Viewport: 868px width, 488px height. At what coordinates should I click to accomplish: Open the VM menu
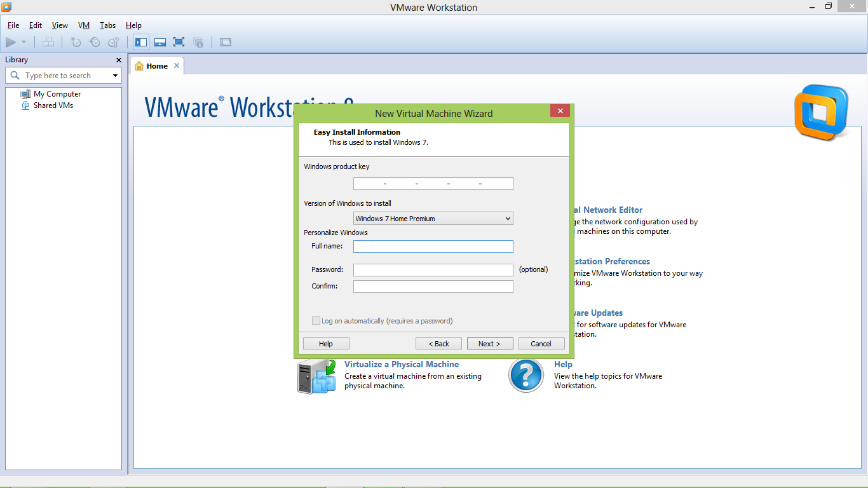click(x=84, y=25)
